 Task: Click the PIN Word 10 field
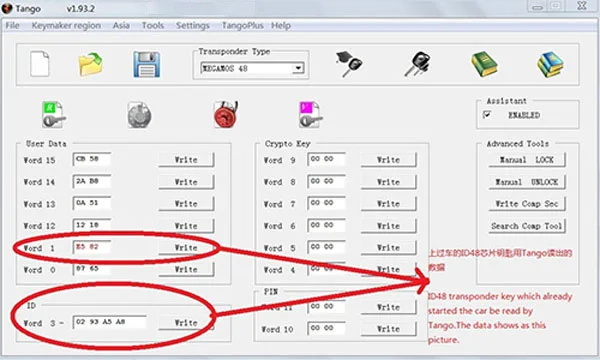pos(326,328)
